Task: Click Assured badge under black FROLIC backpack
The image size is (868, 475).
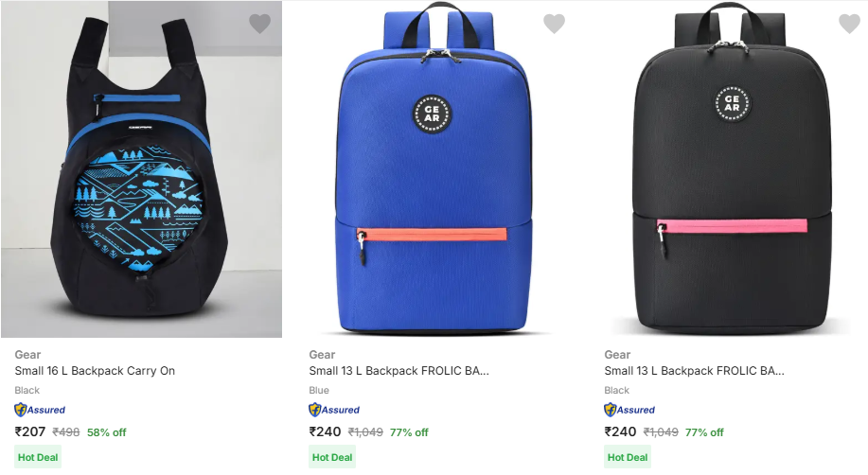Action: [629, 410]
